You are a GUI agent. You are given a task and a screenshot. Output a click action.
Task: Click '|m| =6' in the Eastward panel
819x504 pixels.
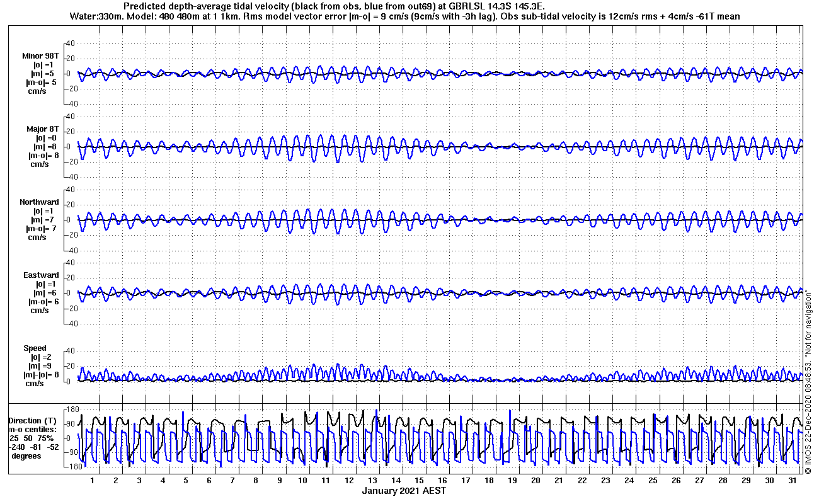pyautogui.click(x=45, y=293)
